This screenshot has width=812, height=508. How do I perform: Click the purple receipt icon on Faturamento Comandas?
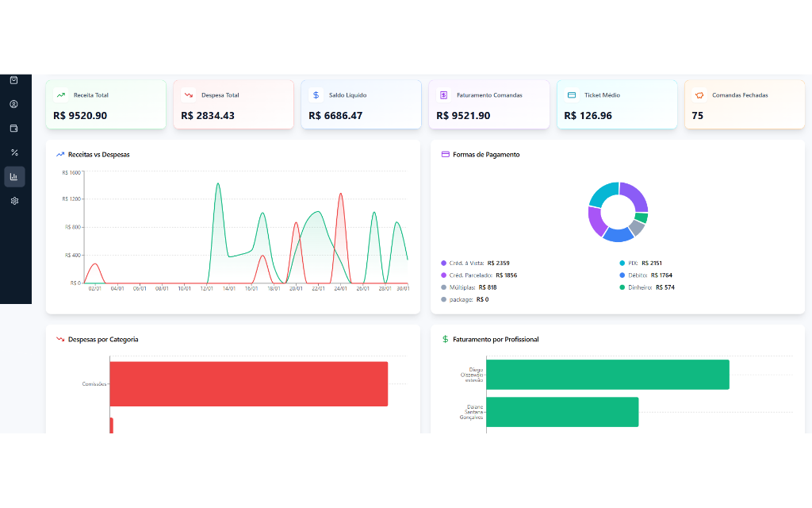click(444, 95)
